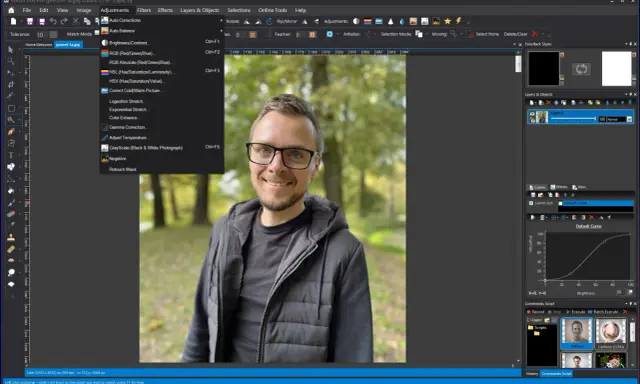The width and height of the screenshot is (640, 384).
Task: Click the white background color swatch
Action: tap(616, 69)
